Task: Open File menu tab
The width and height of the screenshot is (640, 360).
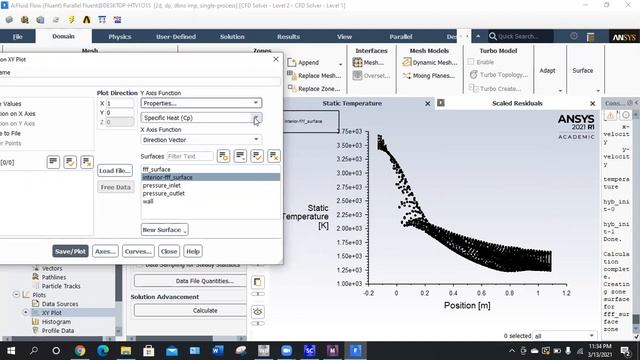Action: point(17,36)
